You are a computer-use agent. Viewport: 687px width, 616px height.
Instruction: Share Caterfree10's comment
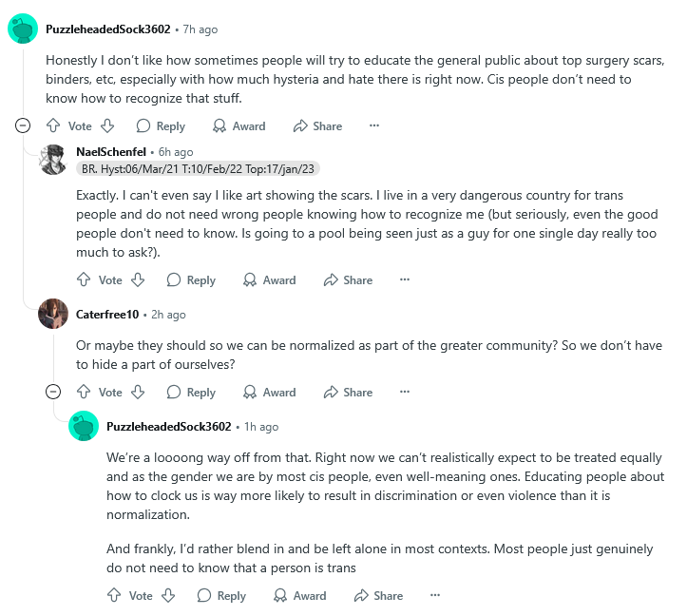(x=348, y=392)
